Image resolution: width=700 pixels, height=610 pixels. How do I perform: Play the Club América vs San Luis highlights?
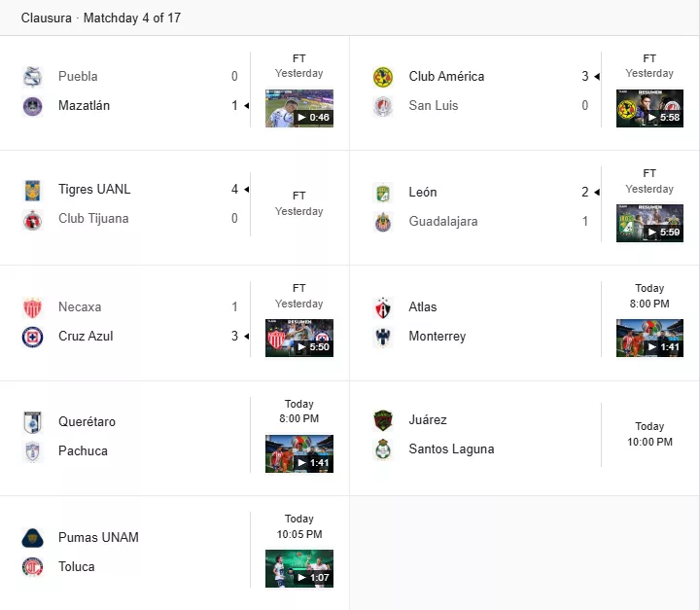tap(649, 108)
